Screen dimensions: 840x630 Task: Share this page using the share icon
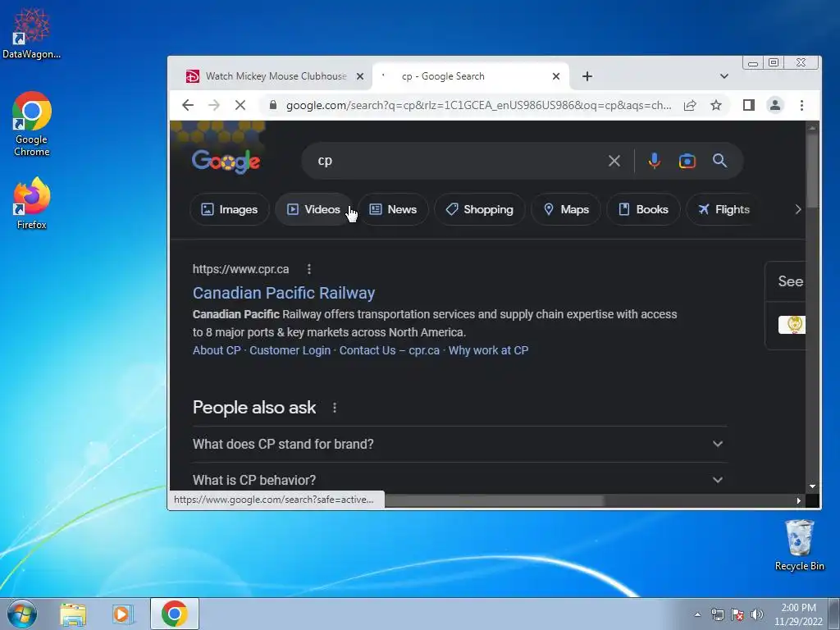690,106
